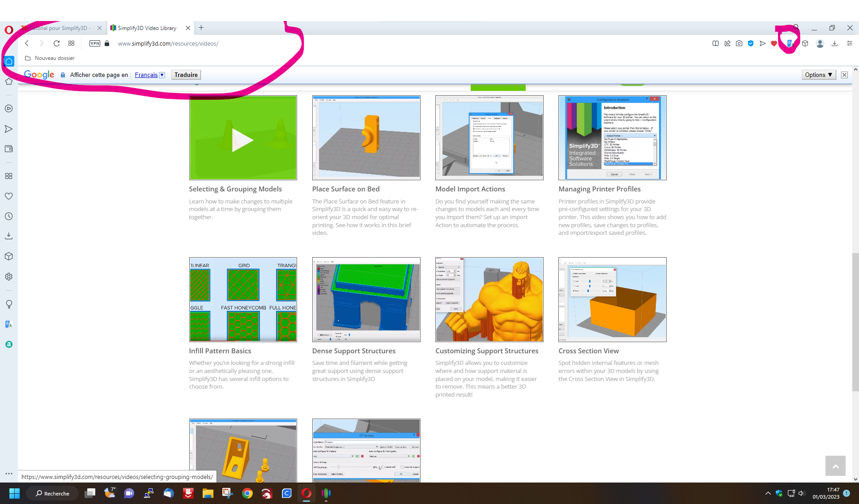Click the simplify3d.com address bar URL
The height and width of the screenshot is (504, 859).
point(168,43)
